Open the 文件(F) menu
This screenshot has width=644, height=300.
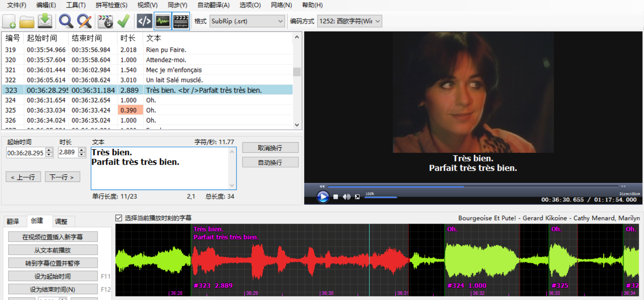click(16, 5)
